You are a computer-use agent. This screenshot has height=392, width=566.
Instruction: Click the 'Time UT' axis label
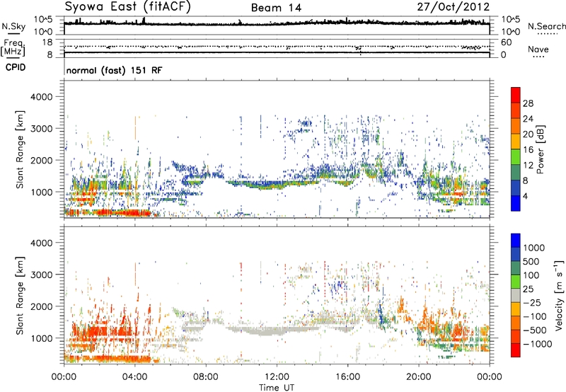click(x=277, y=387)
